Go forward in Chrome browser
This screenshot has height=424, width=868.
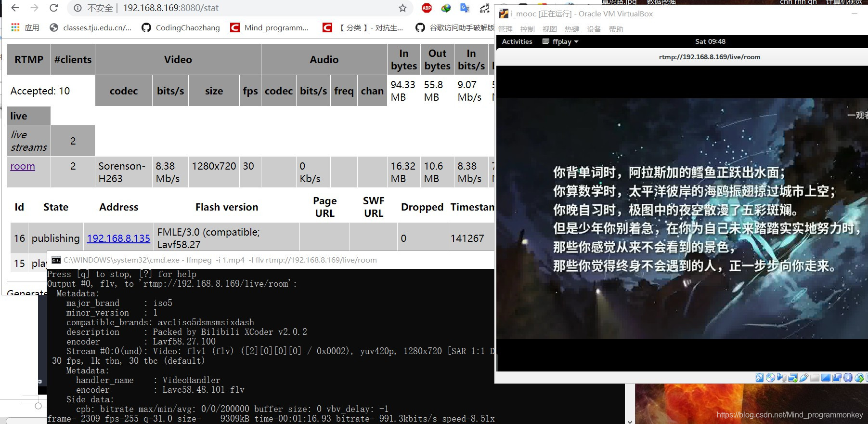(34, 8)
